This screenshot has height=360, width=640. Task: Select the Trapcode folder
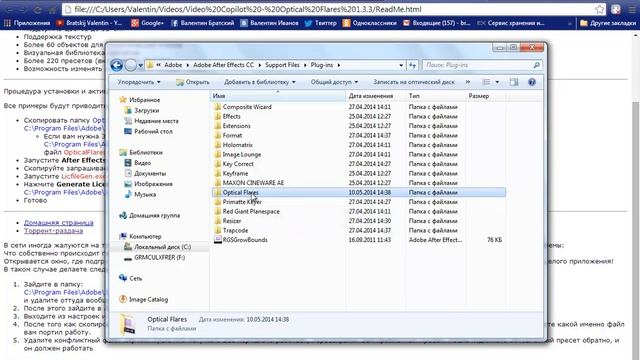click(x=235, y=231)
